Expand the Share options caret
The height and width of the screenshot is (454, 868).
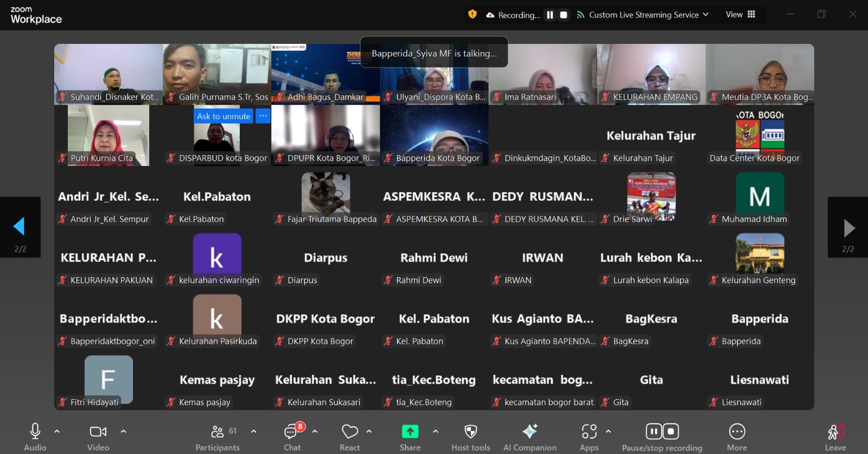pos(435,432)
